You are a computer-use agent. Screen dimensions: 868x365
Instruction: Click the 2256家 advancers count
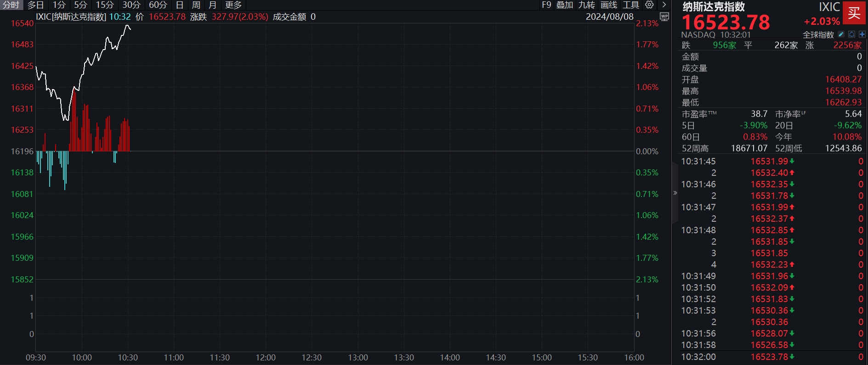[848, 45]
